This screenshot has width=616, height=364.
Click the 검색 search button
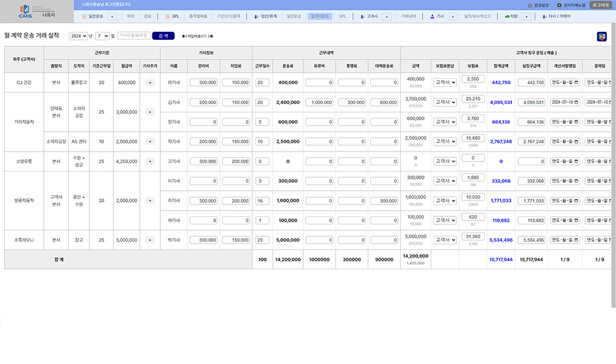point(163,36)
